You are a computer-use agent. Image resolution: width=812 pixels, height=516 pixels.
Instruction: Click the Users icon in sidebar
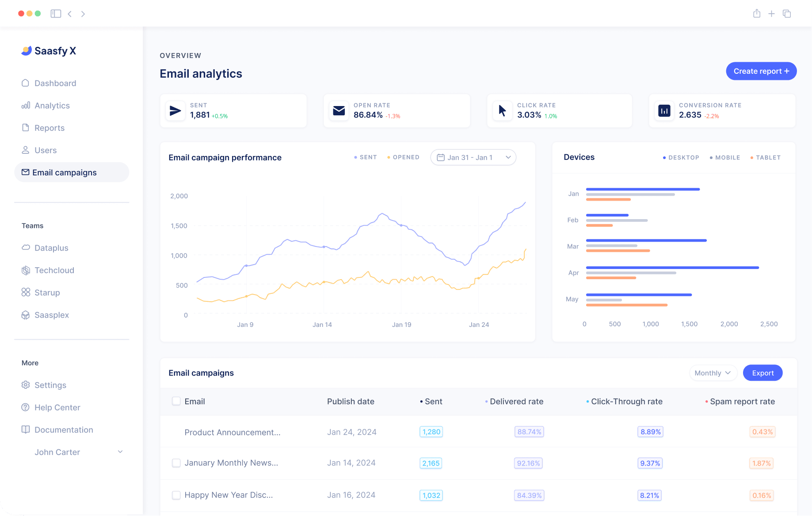[26, 150]
